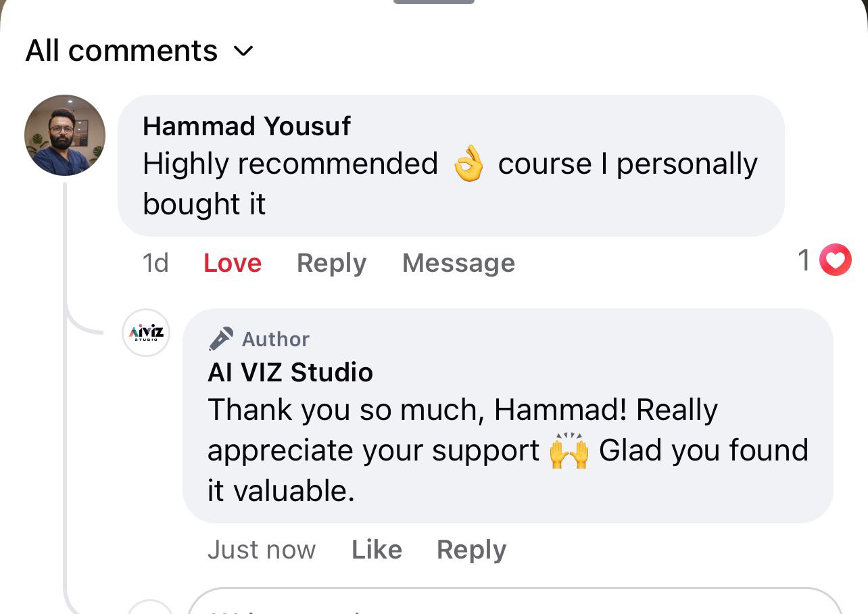Click Message under Hammad's comment
Image resolution: width=868 pixels, height=614 pixels.
[458, 263]
